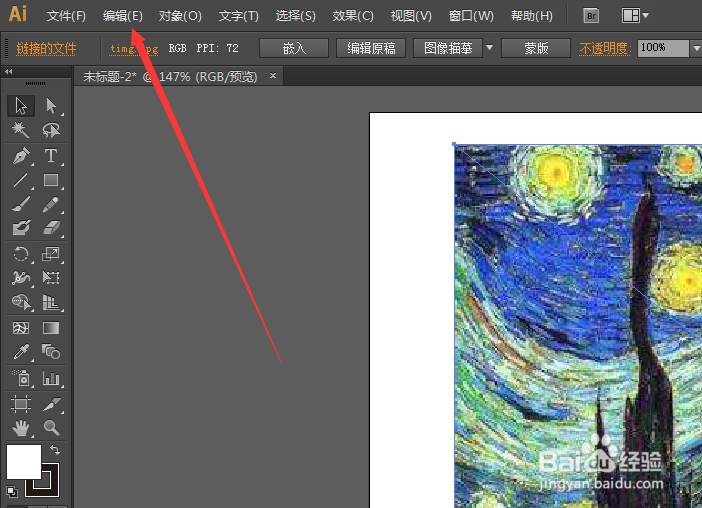Select the Zoom tool
The height and width of the screenshot is (508, 702).
(51, 428)
